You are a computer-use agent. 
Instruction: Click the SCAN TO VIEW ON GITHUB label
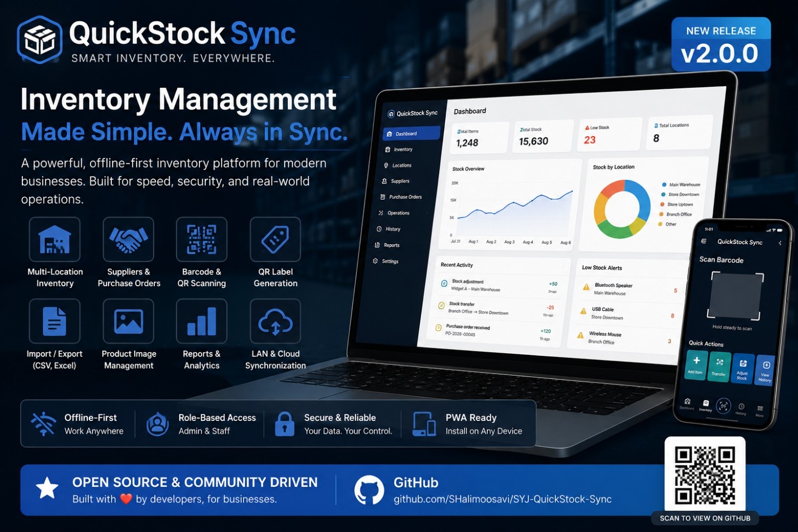coord(705,518)
